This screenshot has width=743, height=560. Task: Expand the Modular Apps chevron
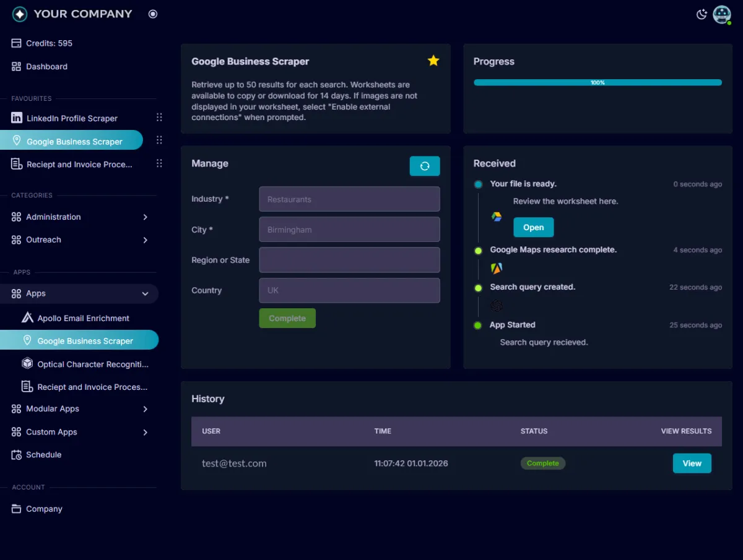click(x=145, y=409)
